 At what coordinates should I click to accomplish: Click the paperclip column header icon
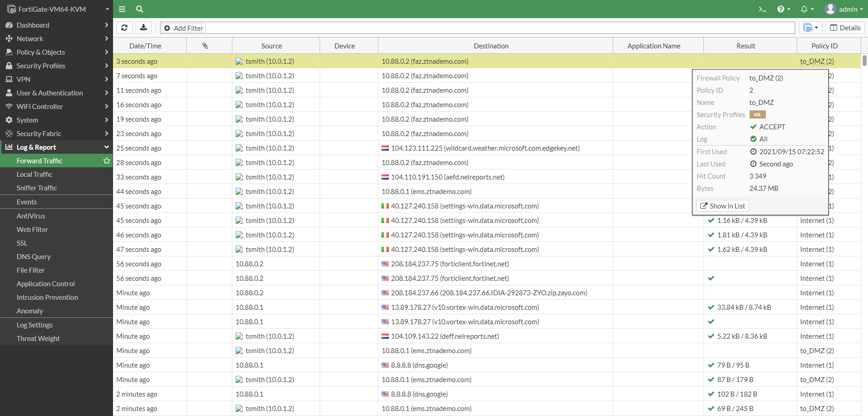tap(205, 46)
